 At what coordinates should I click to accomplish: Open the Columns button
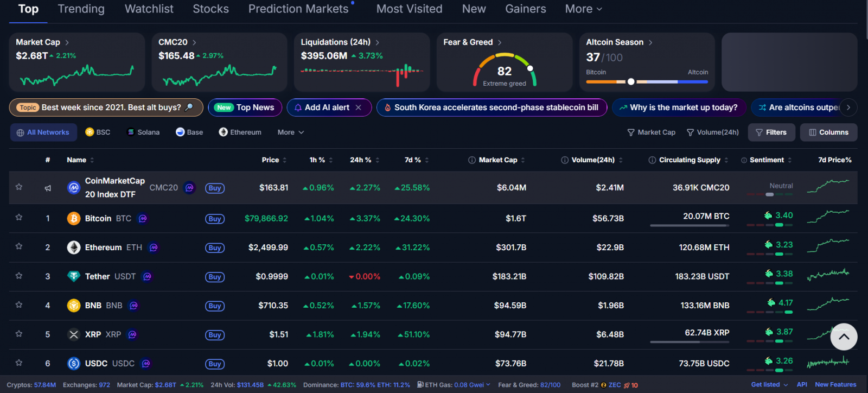(x=828, y=132)
